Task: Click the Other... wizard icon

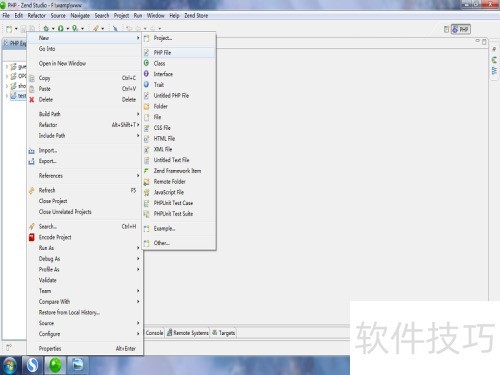Action: [146, 243]
